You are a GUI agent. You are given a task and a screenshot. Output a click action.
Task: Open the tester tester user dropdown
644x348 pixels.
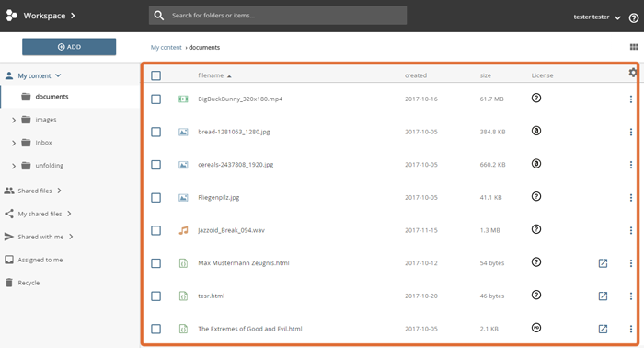tap(597, 17)
